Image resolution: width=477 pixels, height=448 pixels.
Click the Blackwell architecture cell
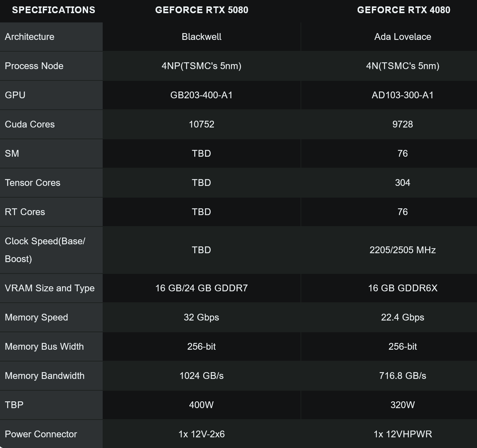point(201,37)
